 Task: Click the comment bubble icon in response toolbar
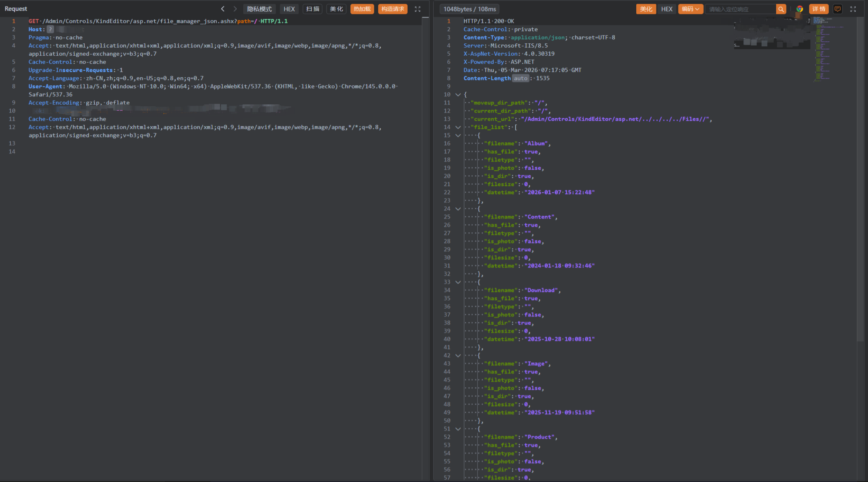point(837,9)
